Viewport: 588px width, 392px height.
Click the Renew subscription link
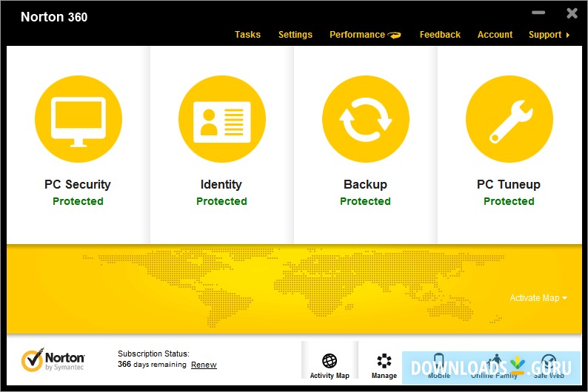pyautogui.click(x=204, y=365)
